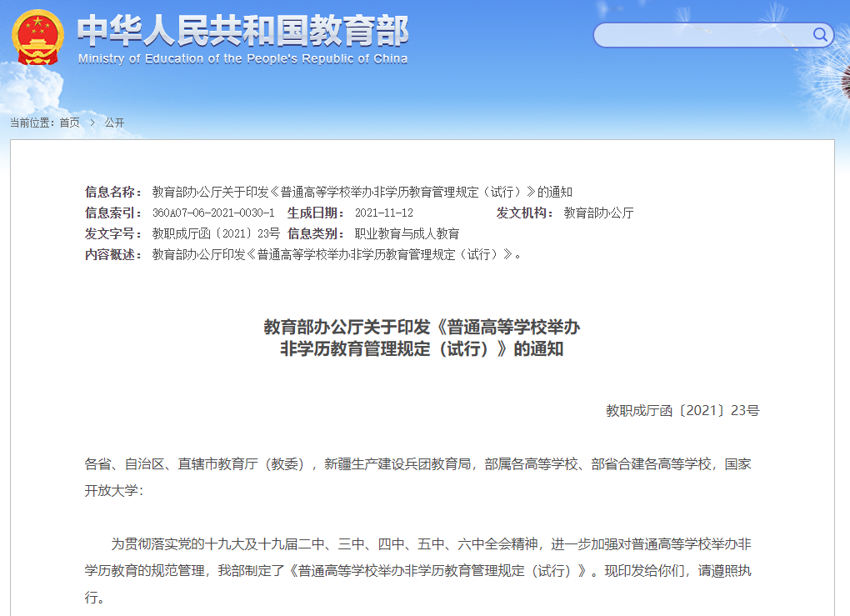Click the bold document headline
This screenshot has width=850, height=616.
coord(422,338)
